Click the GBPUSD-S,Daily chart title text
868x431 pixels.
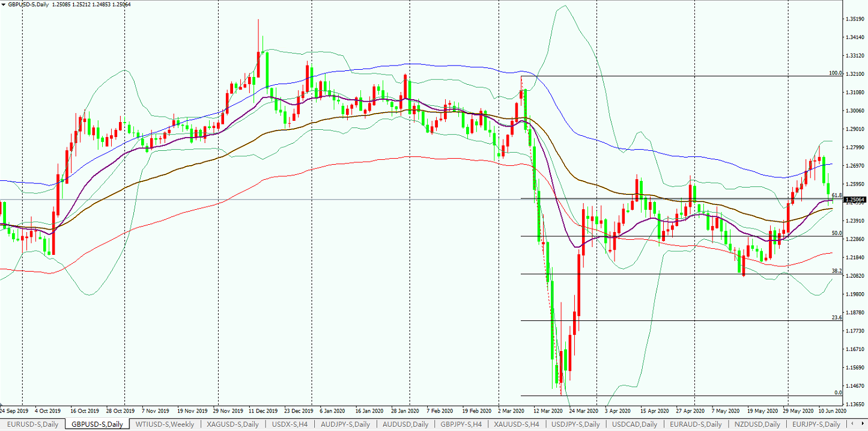[28, 4]
